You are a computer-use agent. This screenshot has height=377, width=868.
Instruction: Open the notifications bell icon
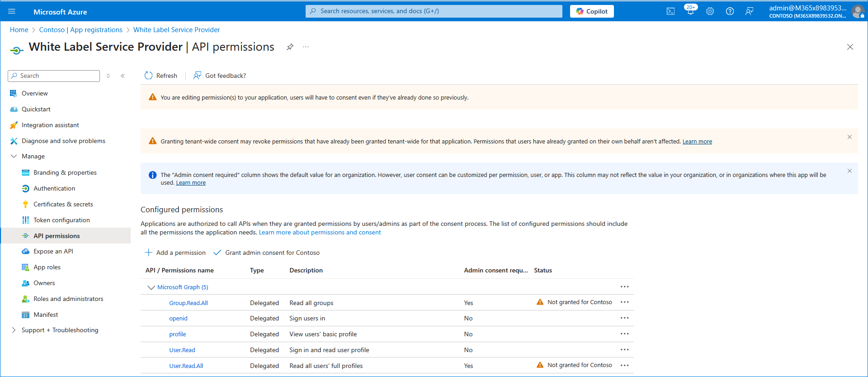(x=690, y=11)
